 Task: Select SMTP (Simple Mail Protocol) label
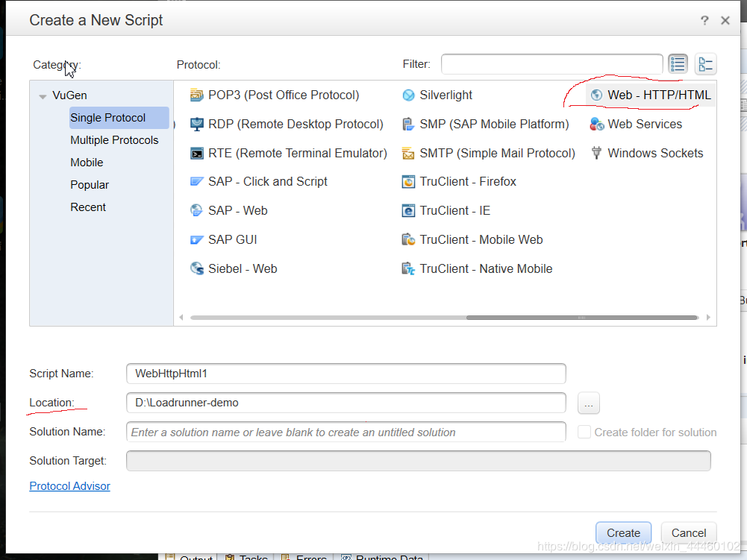coord(497,154)
